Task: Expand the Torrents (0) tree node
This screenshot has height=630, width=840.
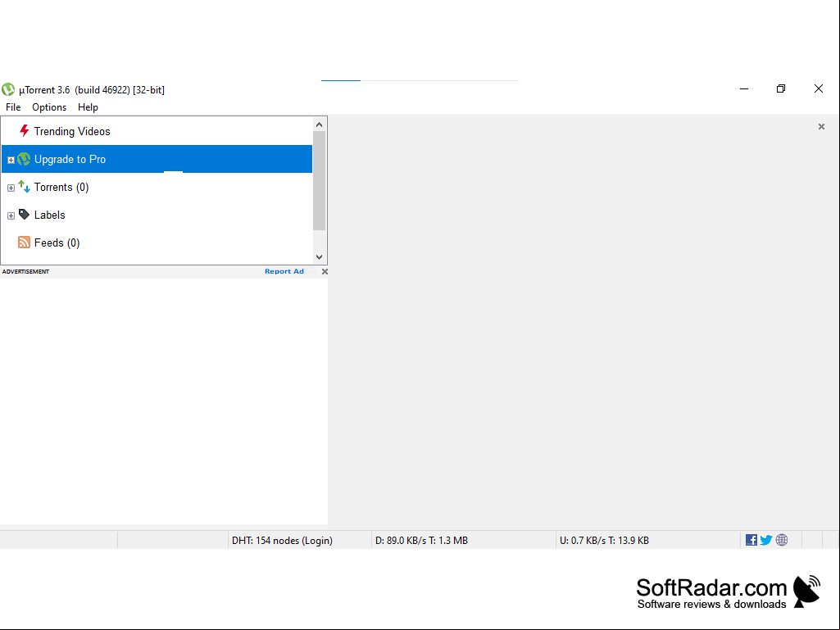Action: pyautogui.click(x=11, y=188)
